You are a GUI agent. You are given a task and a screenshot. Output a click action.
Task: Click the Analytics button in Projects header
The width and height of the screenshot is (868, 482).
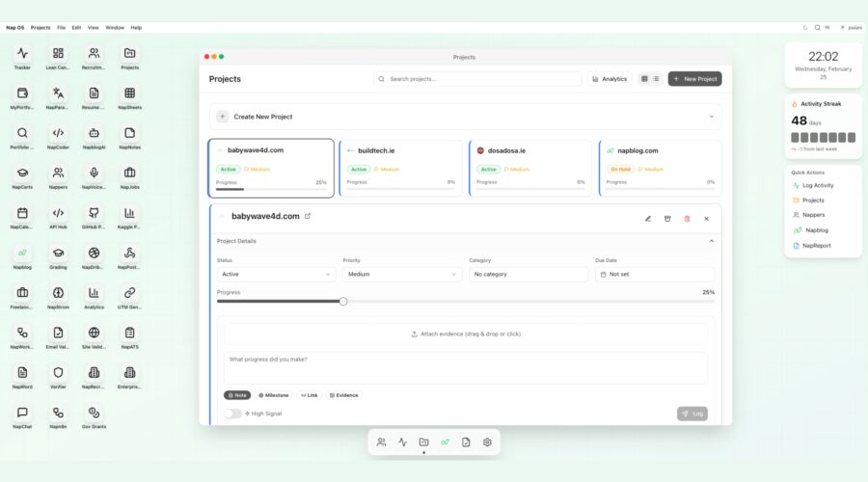click(610, 79)
